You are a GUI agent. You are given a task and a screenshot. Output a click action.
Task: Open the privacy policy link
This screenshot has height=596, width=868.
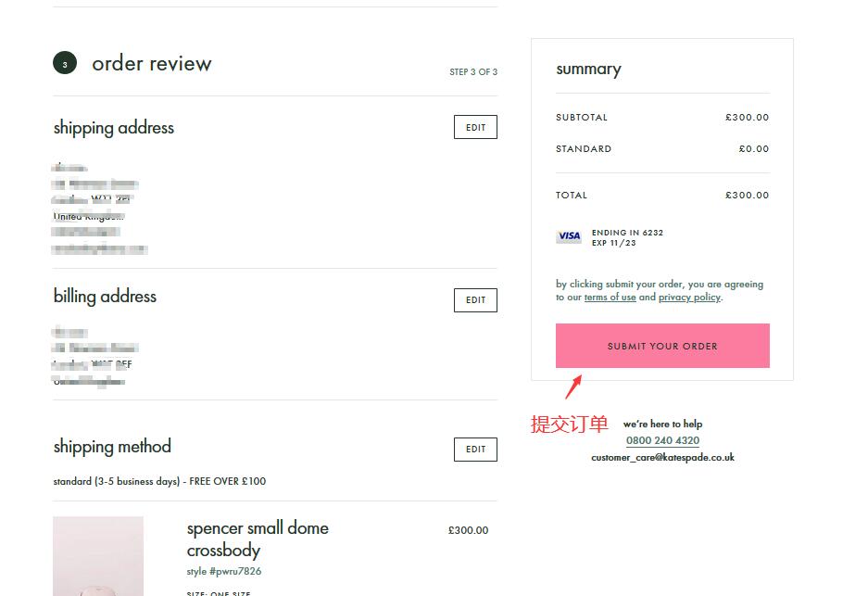click(x=689, y=297)
